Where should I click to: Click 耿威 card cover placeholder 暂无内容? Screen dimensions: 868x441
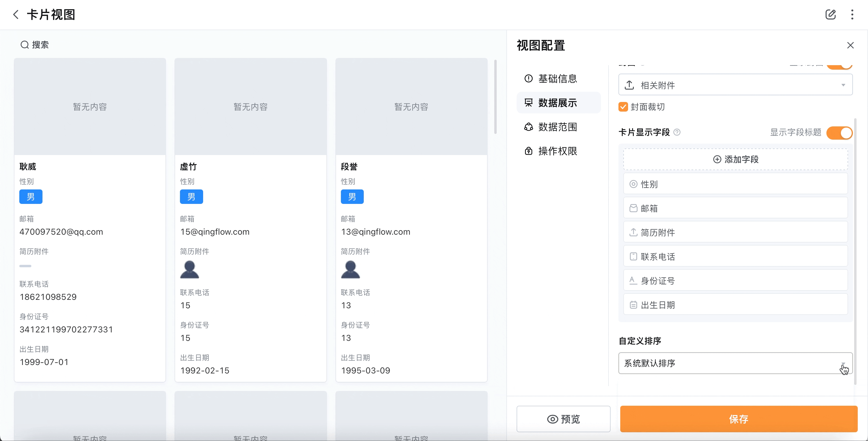click(90, 106)
